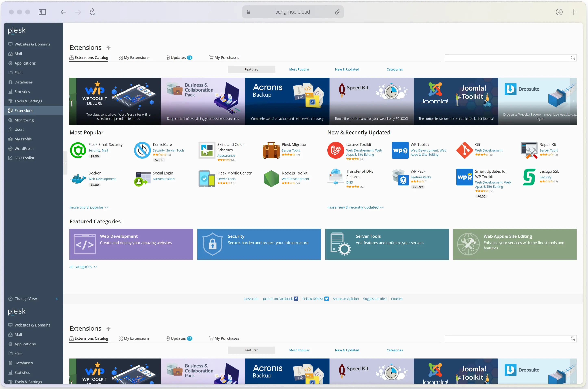
Task: Click the Cookies footer link
Action: pyautogui.click(x=396, y=299)
